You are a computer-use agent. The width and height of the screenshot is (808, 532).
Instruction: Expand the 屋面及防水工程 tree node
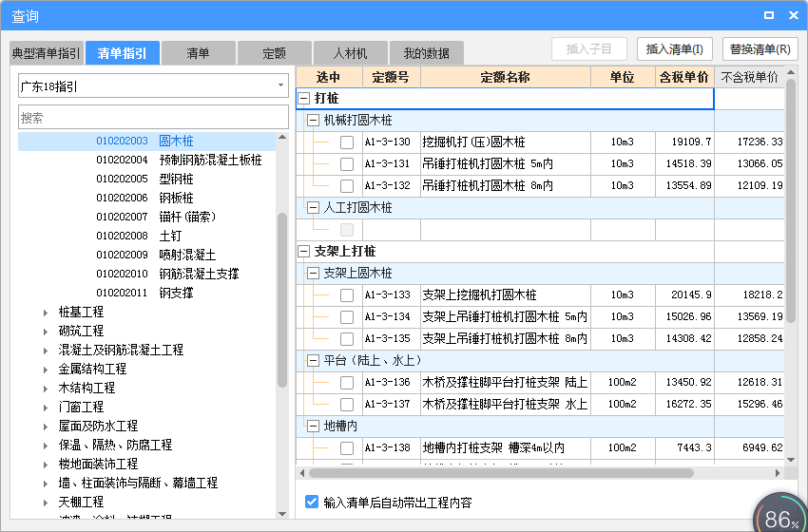click(x=46, y=427)
